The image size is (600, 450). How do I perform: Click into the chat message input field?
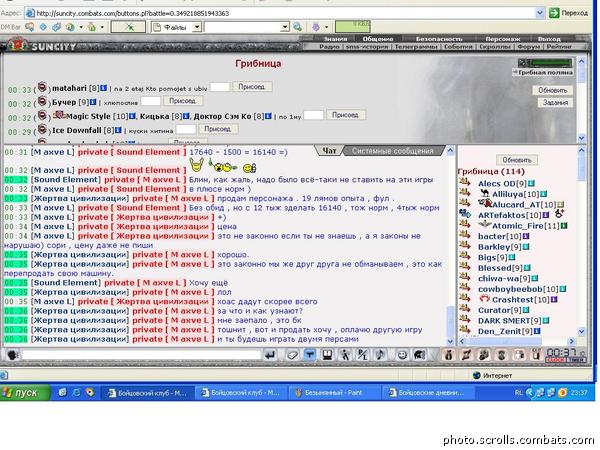pyautogui.click(x=141, y=355)
